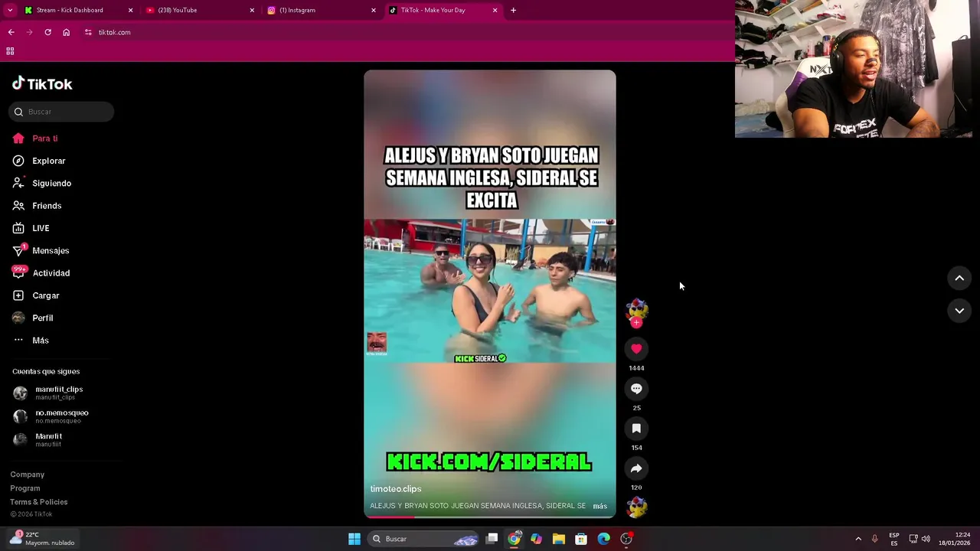Go to previous video with up chevron
Image resolution: width=980 pixels, height=551 pixels.
[959, 279]
